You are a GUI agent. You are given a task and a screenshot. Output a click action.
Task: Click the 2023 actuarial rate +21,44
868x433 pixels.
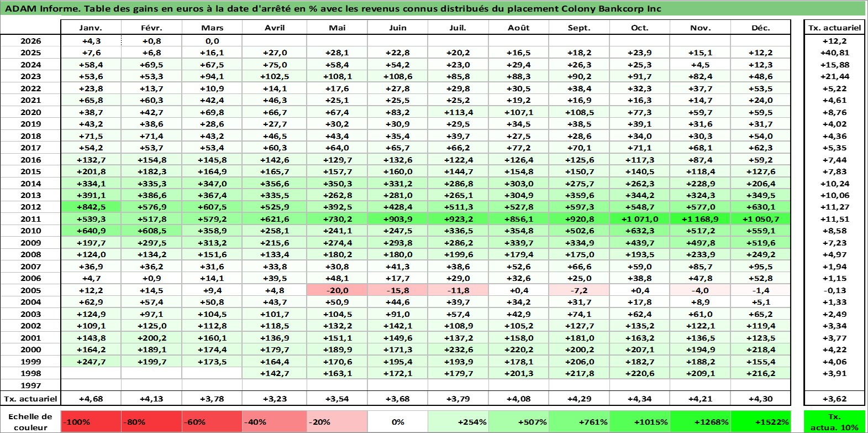pyautogui.click(x=834, y=76)
